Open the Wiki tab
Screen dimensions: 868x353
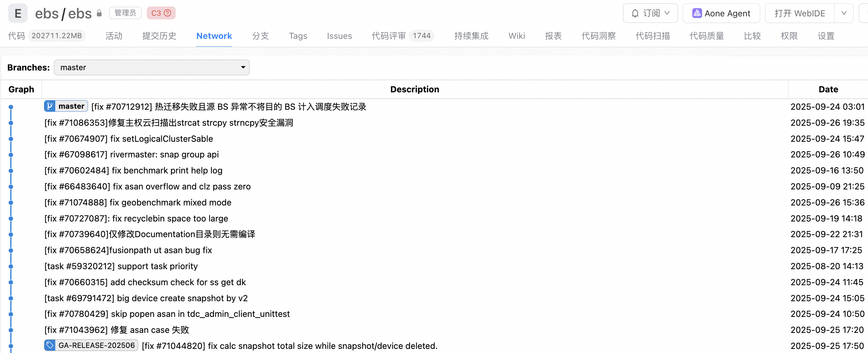tap(517, 36)
